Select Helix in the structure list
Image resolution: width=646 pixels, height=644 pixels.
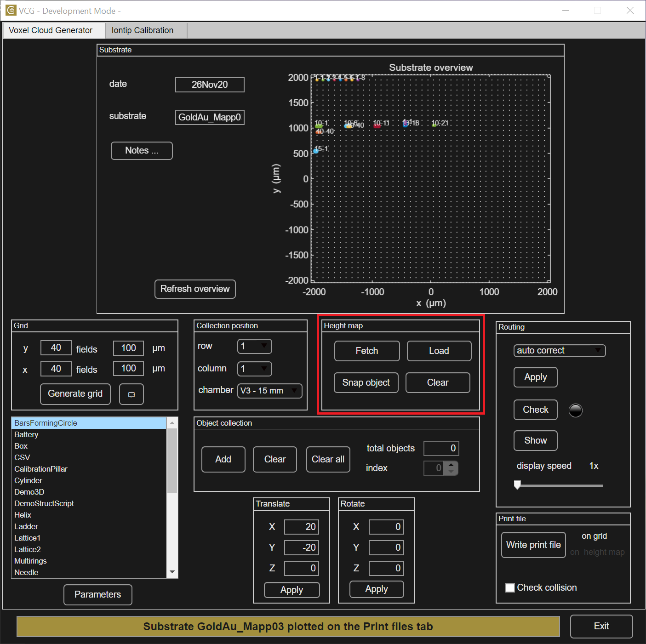[23, 515]
